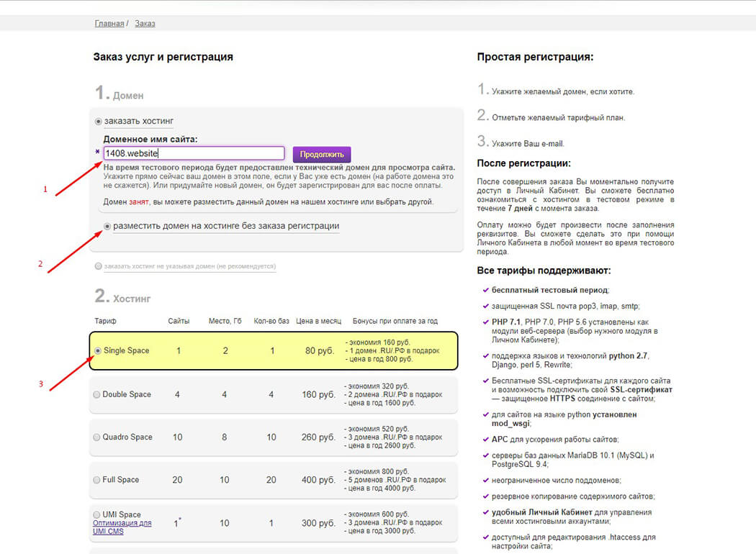
Task: Click the Full Space tariff row label
Action: 120,480
